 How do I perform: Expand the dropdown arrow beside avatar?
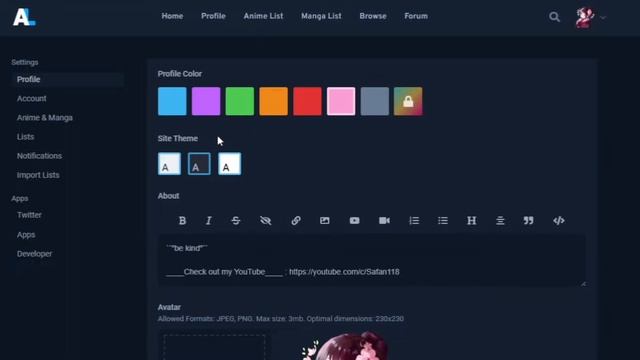[603, 18]
